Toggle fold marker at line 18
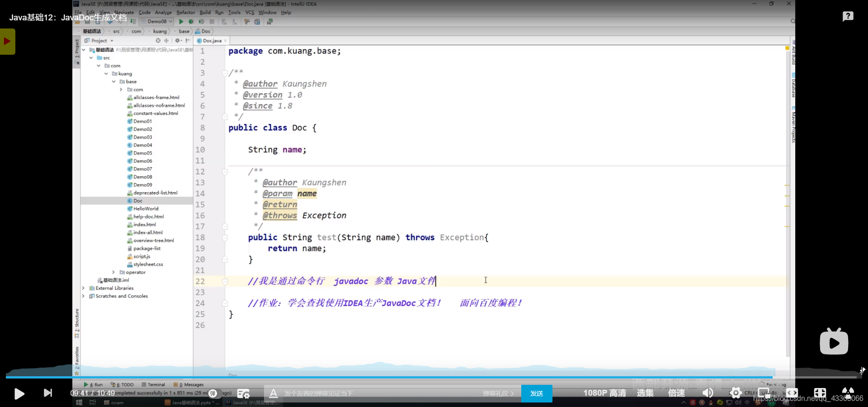This screenshot has width=868, height=407. pyautogui.click(x=225, y=237)
